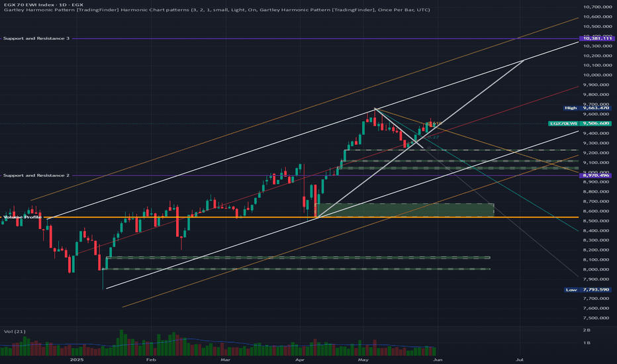Click the Support and Resistance 3 label
The image size is (617, 364).
36,38
